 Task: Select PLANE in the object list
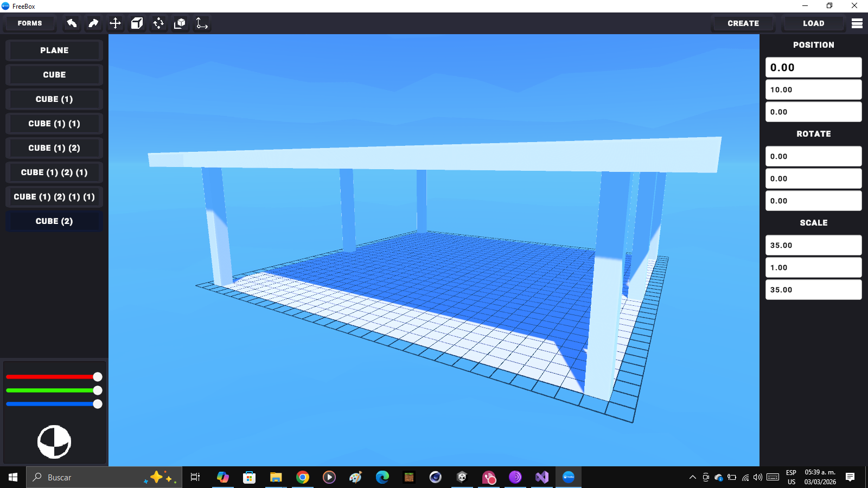click(x=54, y=50)
